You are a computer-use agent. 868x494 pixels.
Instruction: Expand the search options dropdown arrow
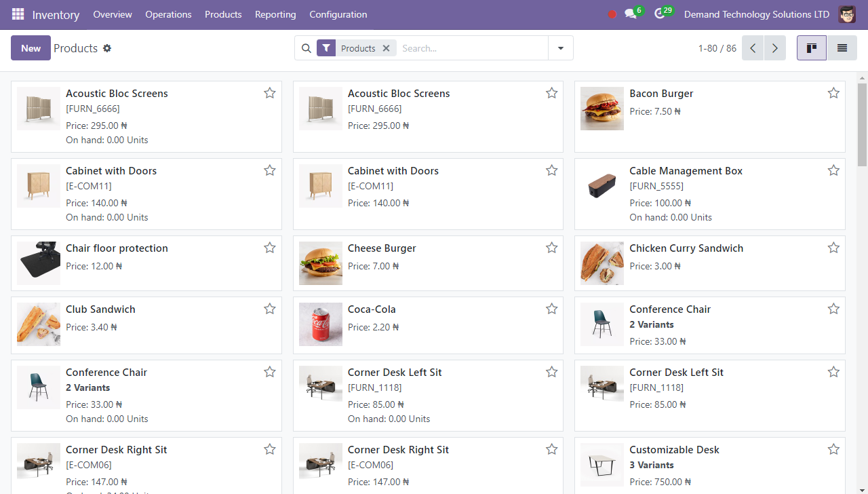pos(560,48)
